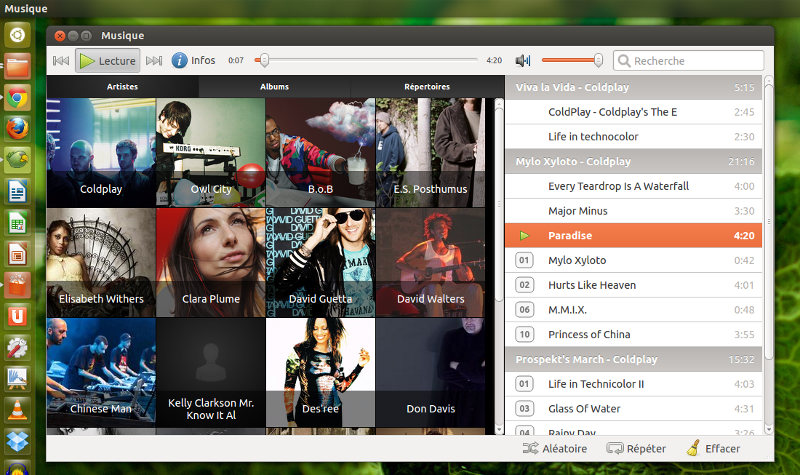Click the 02 badge of Hurts Like Heaven
The width and height of the screenshot is (800, 475).
(524, 285)
